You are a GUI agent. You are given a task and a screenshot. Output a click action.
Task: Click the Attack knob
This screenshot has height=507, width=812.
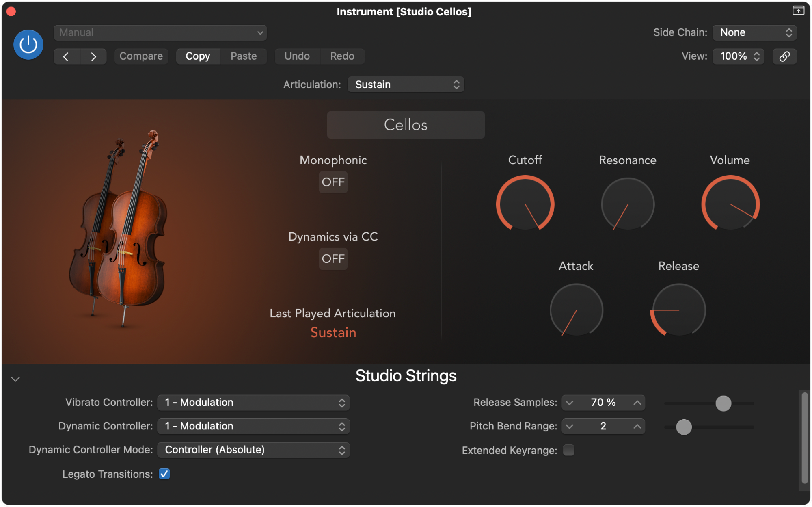click(576, 310)
